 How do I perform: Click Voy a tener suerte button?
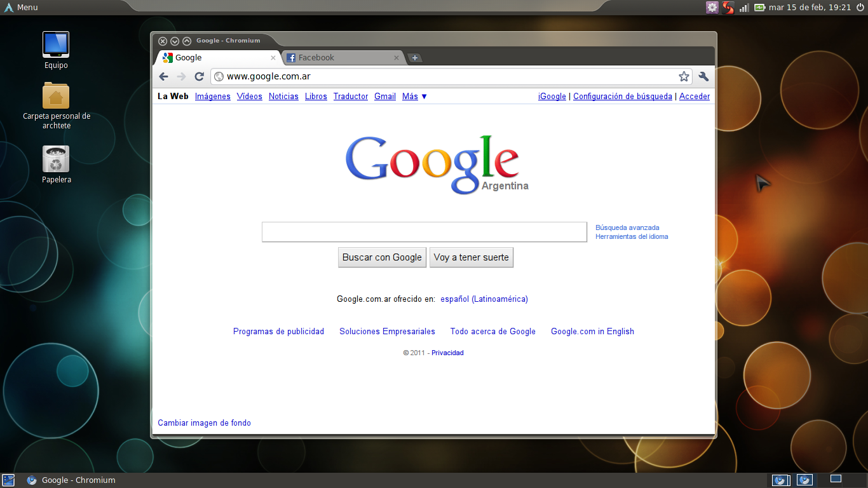coord(471,257)
